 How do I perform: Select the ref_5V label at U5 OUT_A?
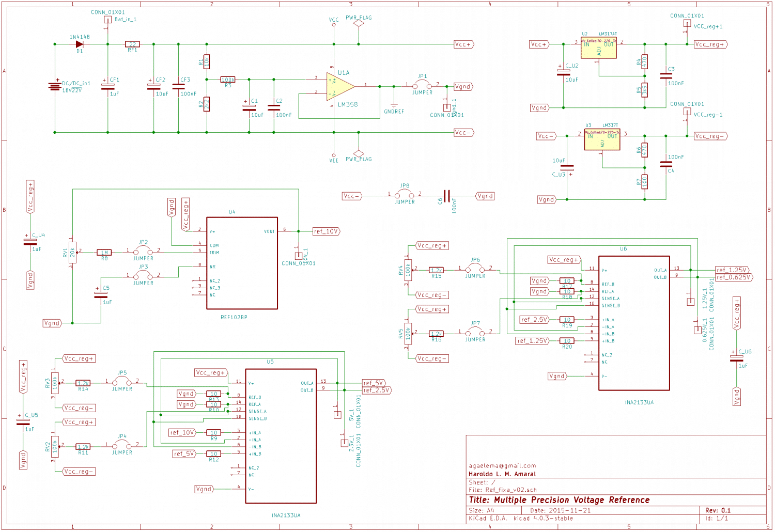374,383
